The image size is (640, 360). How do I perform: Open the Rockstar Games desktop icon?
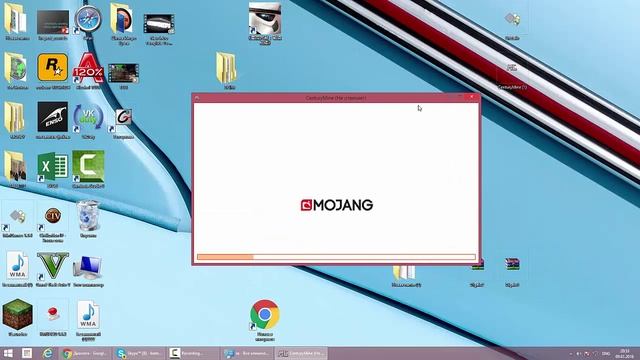pos(53,68)
